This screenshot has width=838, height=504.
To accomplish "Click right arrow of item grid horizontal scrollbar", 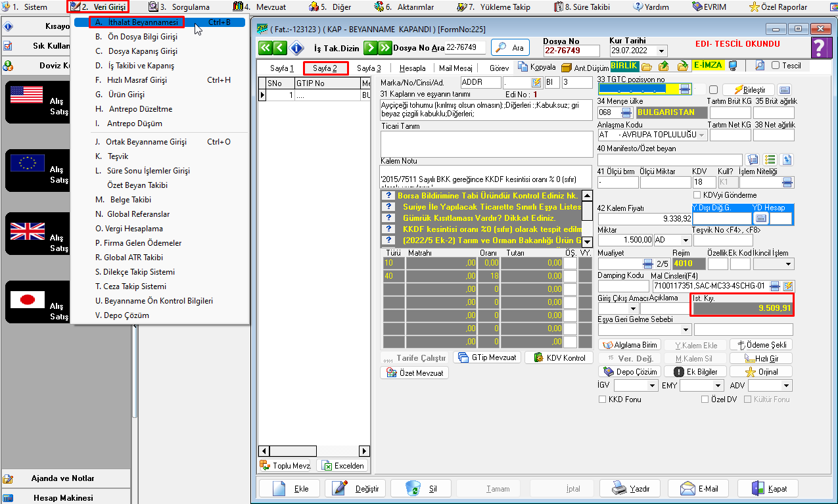I will click(x=365, y=451).
